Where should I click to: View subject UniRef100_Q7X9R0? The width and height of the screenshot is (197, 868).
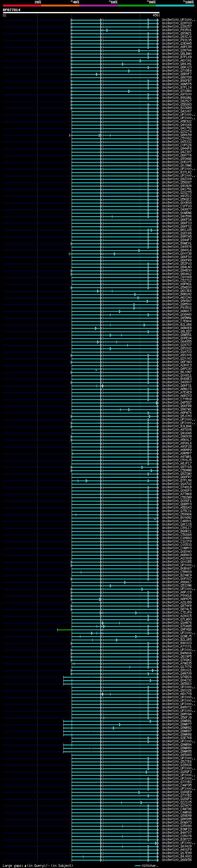click(x=177, y=91)
